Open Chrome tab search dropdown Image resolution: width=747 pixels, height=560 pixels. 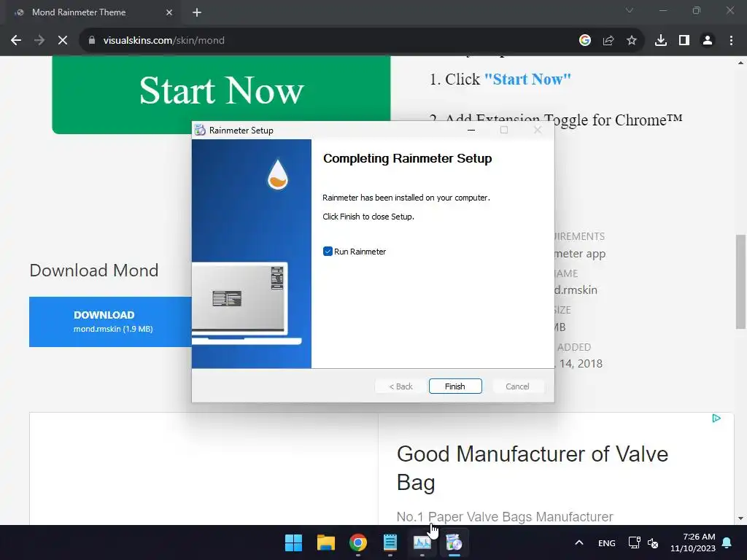pos(630,10)
